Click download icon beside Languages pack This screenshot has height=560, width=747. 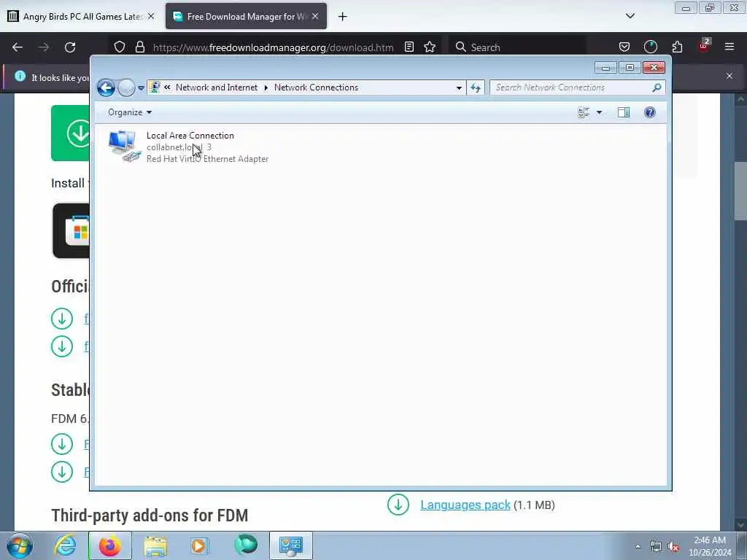(x=398, y=505)
